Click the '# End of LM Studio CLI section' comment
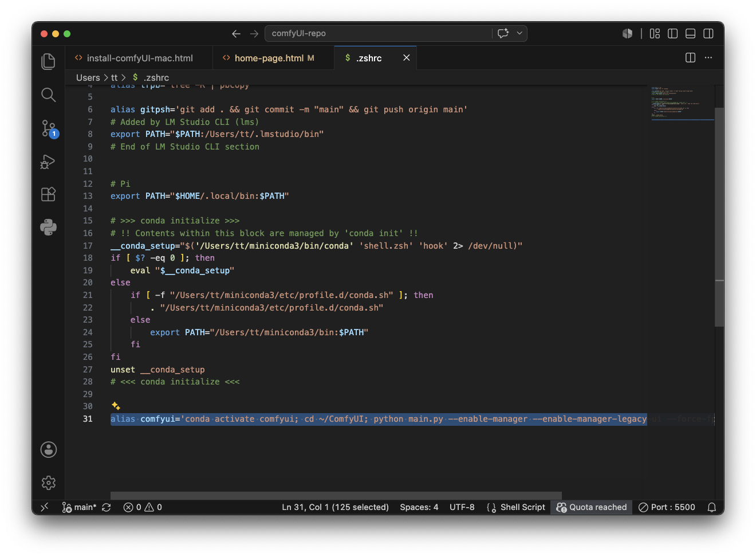The image size is (756, 557). [185, 147]
